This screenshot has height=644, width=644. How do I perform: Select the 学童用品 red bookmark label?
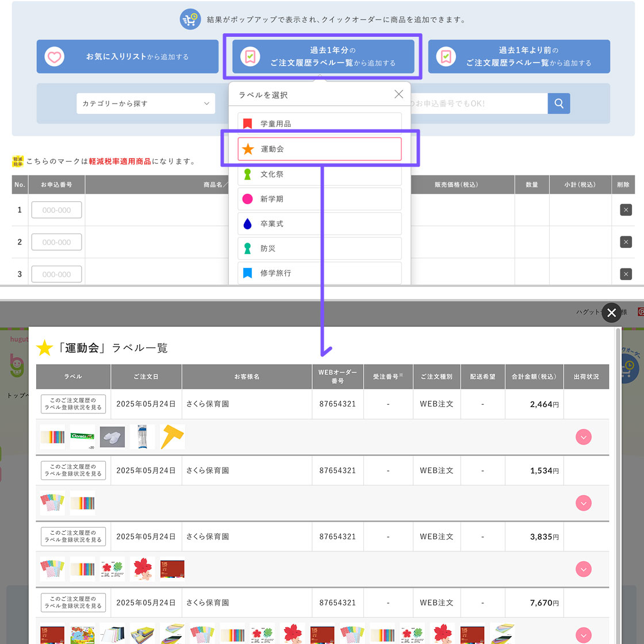(319, 124)
